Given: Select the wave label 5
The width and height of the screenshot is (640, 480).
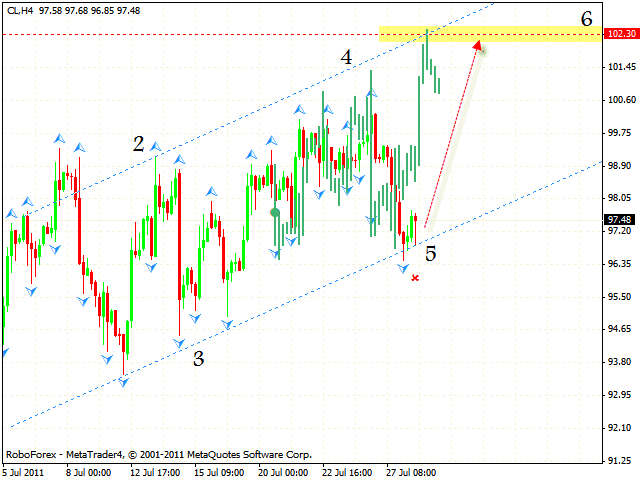Looking at the screenshot, I should (430, 253).
